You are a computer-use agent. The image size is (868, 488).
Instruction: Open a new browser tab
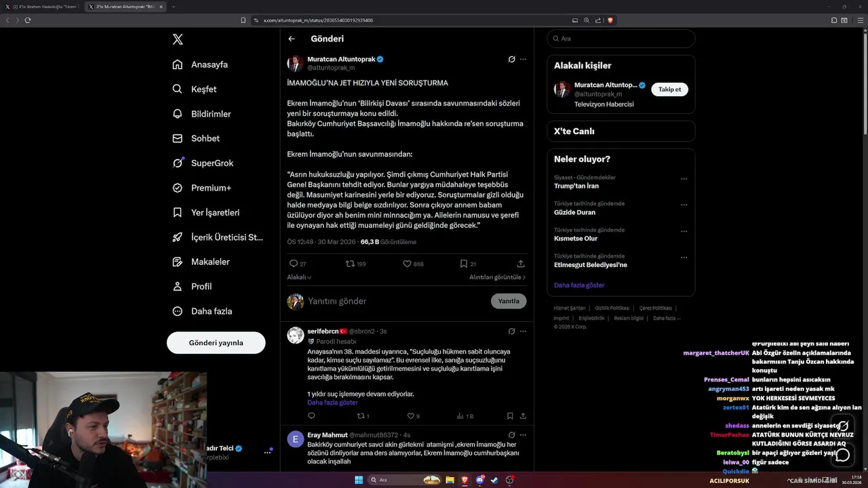click(x=173, y=6)
